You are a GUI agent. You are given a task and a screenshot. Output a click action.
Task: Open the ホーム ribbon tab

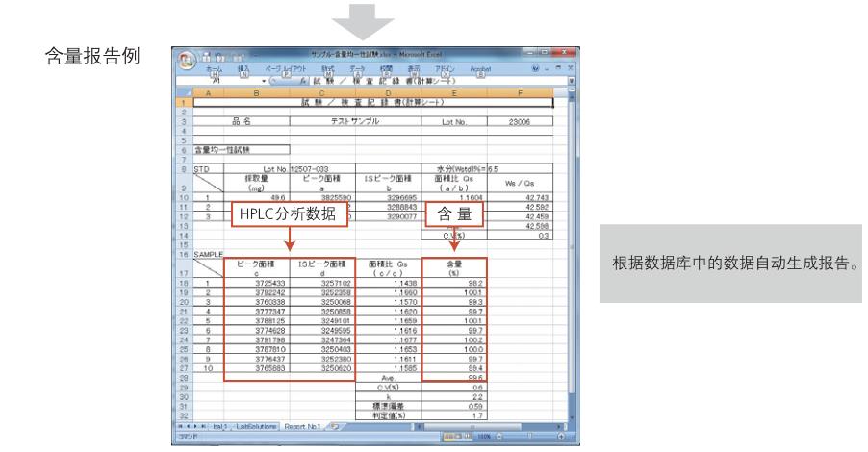point(215,68)
